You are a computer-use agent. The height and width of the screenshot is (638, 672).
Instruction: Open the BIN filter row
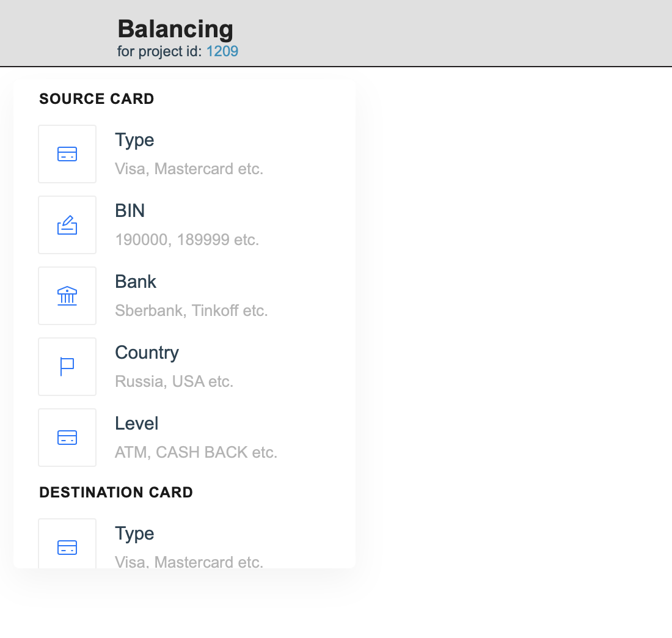(183, 225)
